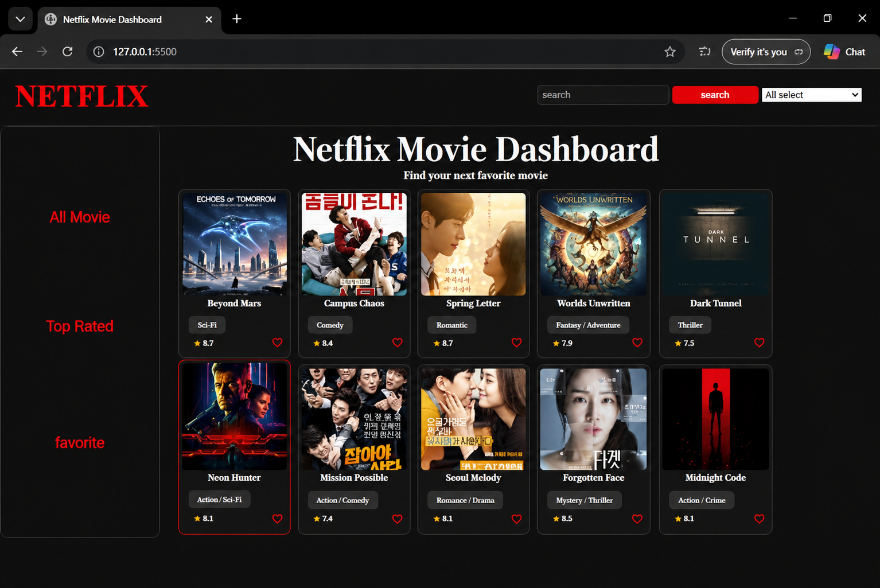Screen dimensions: 880x588
Task: Restore down the browser window
Action: tap(827, 18)
